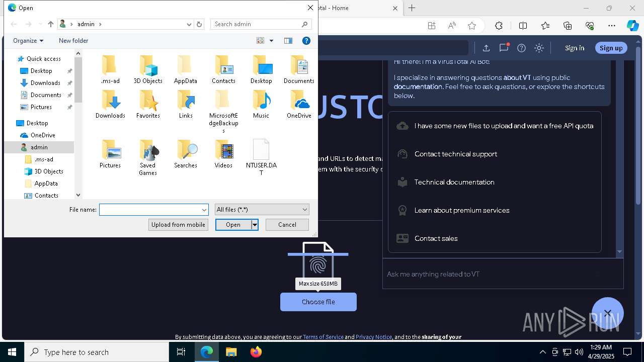Change view layout icon button
Screen dimensions: 644x362
(x=261, y=41)
